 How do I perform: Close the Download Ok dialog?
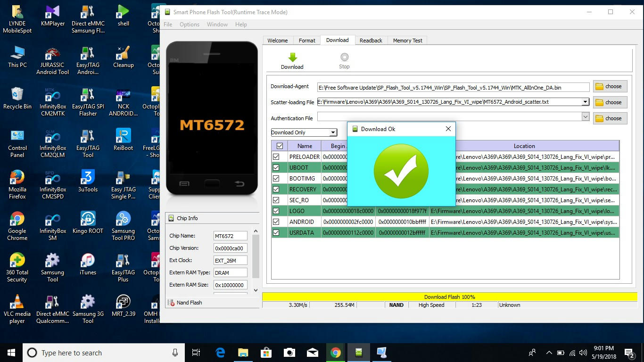pos(448,129)
